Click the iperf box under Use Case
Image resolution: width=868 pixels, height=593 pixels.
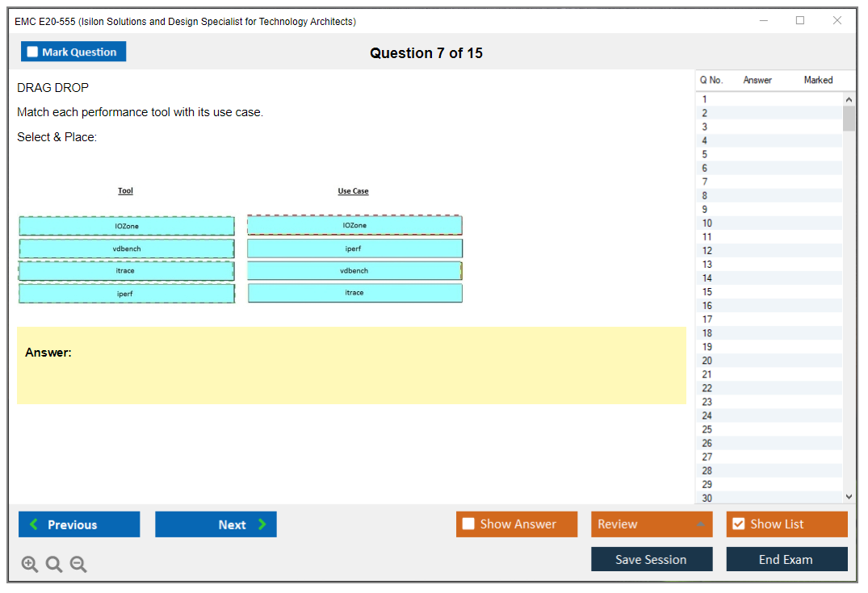(x=354, y=248)
